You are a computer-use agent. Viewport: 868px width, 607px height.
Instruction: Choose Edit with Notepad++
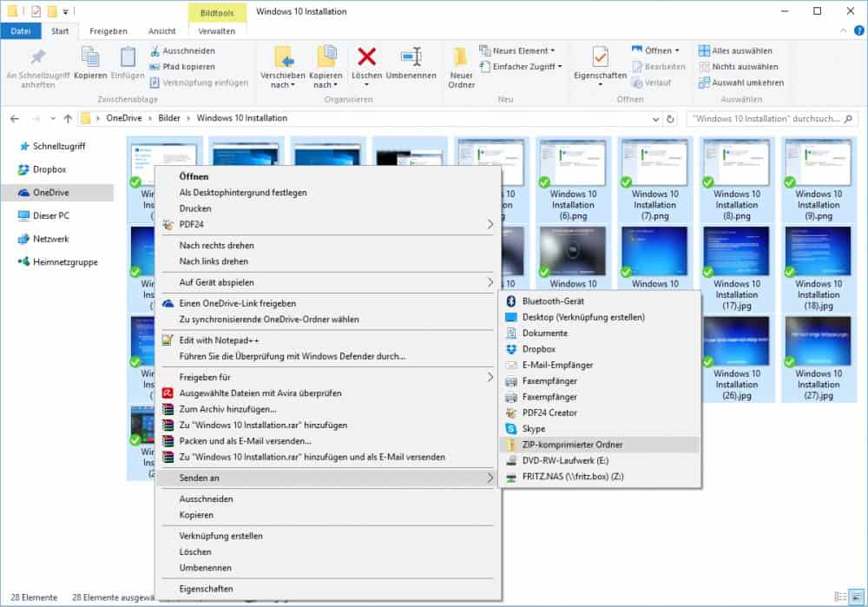(x=328, y=340)
